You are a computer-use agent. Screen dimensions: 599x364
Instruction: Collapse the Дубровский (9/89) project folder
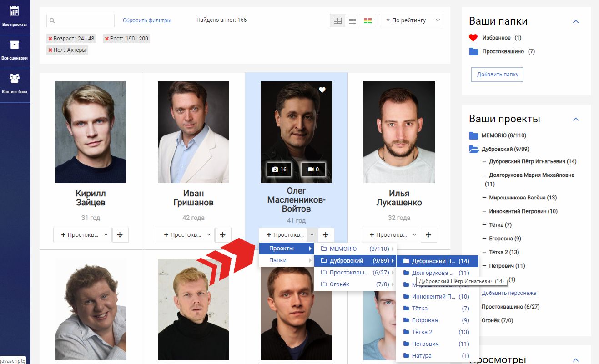click(499, 149)
